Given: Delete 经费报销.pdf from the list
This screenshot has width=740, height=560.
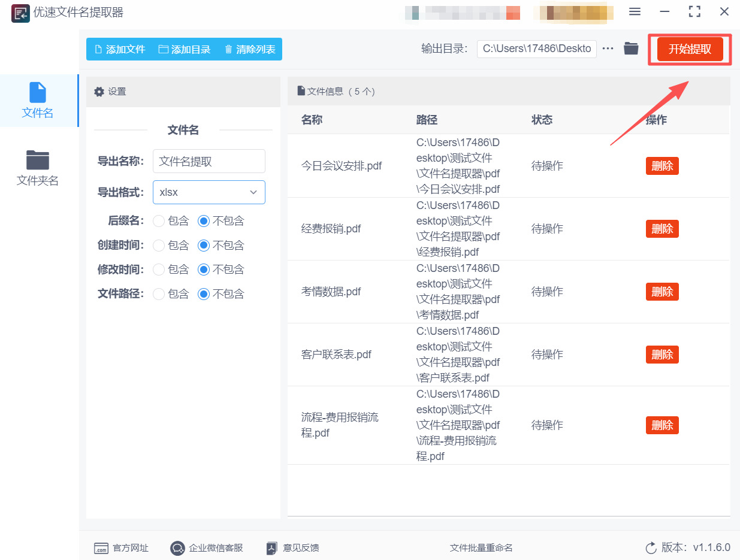Looking at the screenshot, I should point(662,229).
